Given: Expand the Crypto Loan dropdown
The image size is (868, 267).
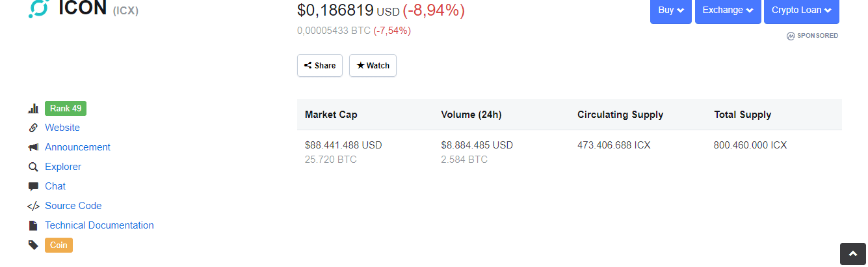Looking at the screenshot, I should coord(801,10).
